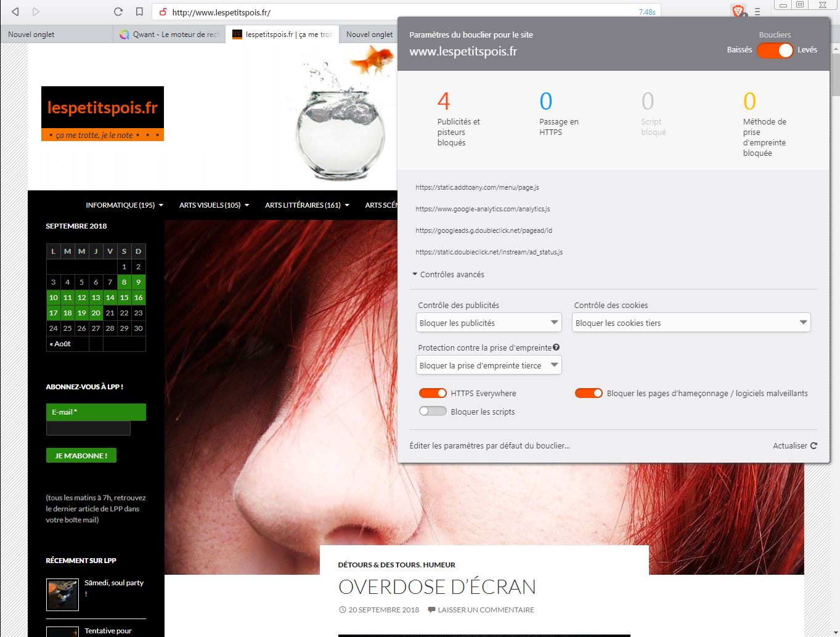The width and height of the screenshot is (840, 637).
Task: Open the browser hamburger menu
Action: pyautogui.click(x=757, y=12)
